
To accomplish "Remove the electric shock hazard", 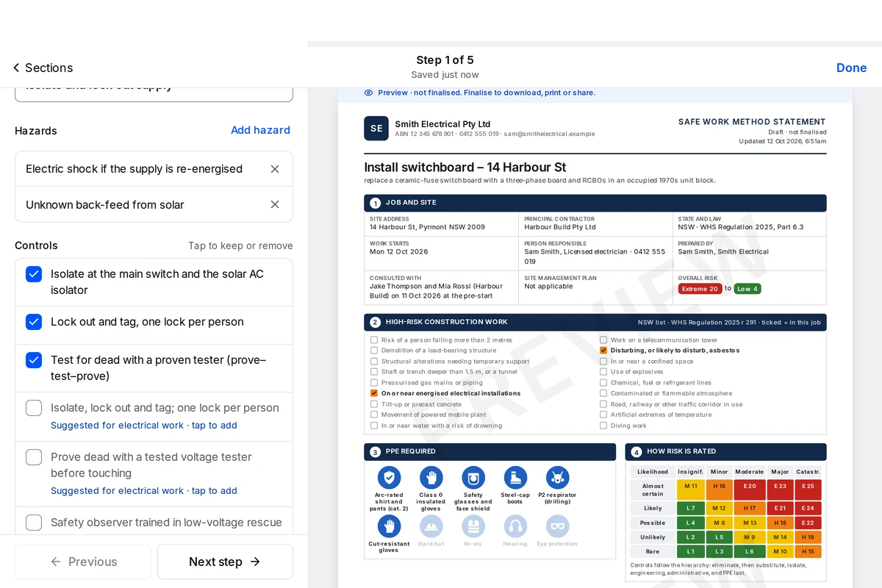I will click(x=275, y=169).
